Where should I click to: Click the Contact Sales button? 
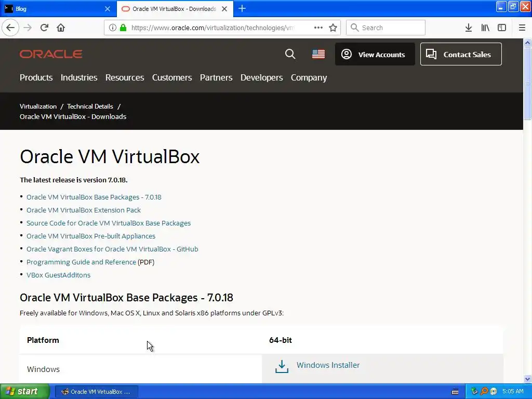[461, 54]
